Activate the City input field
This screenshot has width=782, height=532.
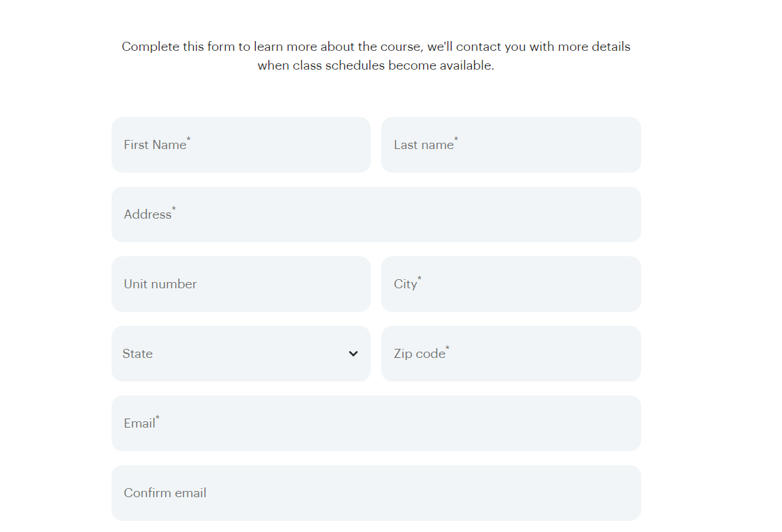pyautogui.click(x=511, y=284)
